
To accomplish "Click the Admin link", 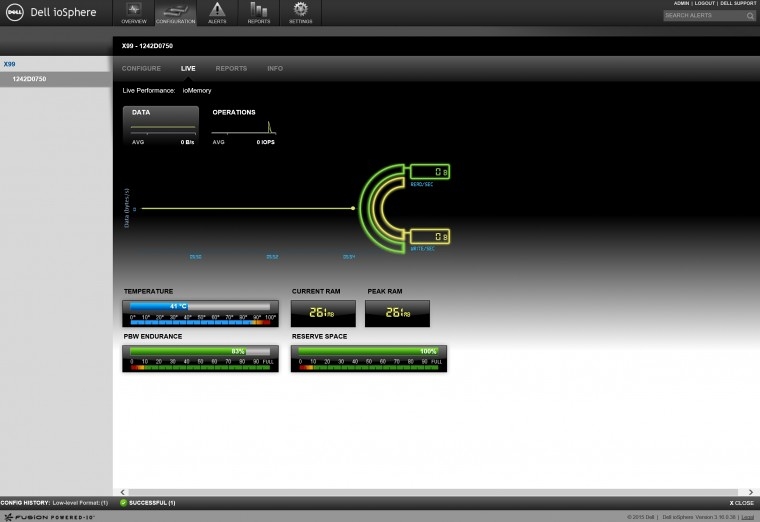I will 681,3.
